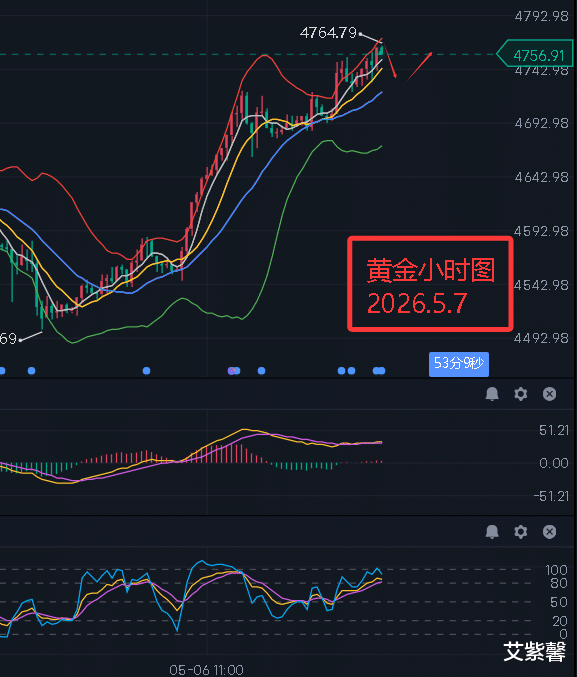This screenshot has width=577, height=677.
Task: Open settings gear of MACD indicator panel
Action: (520, 394)
